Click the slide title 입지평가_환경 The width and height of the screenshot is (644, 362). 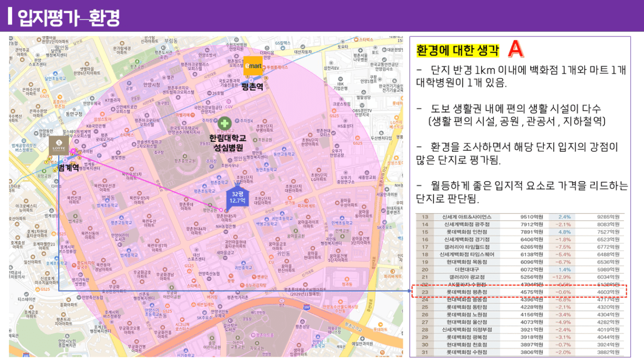(69, 17)
